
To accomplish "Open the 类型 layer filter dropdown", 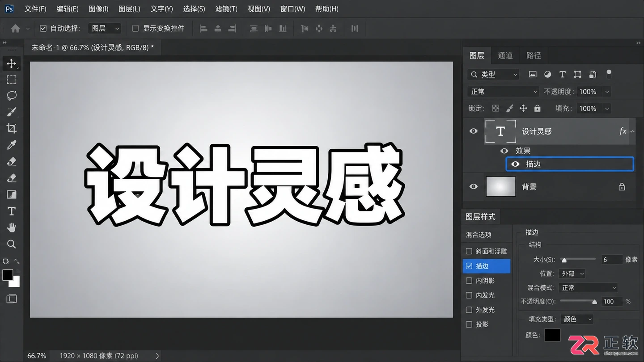I will (x=493, y=75).
